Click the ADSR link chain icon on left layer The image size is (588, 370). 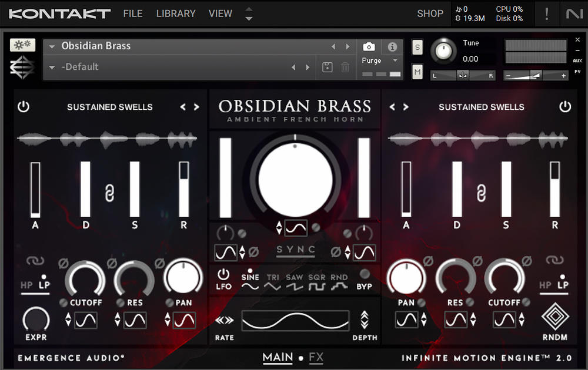109,193
